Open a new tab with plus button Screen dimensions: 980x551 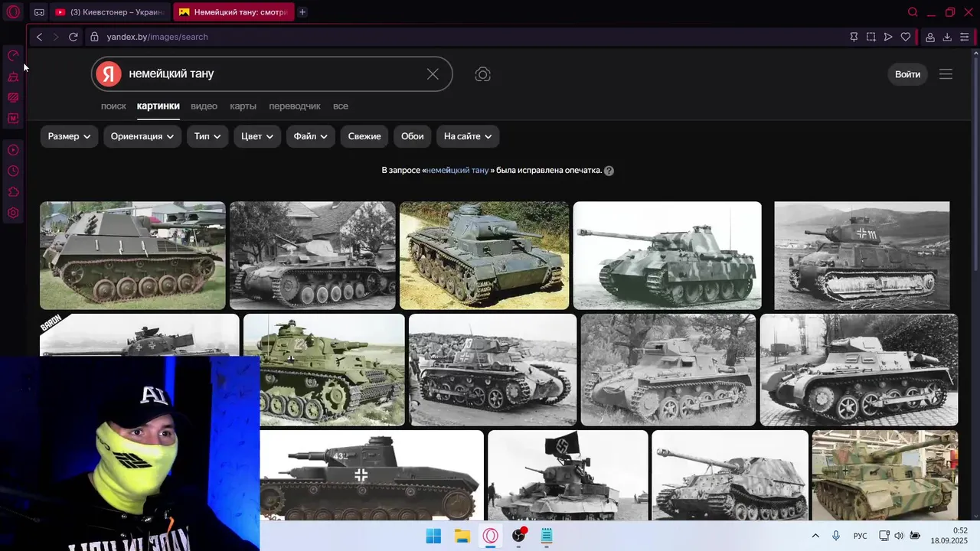302,12
